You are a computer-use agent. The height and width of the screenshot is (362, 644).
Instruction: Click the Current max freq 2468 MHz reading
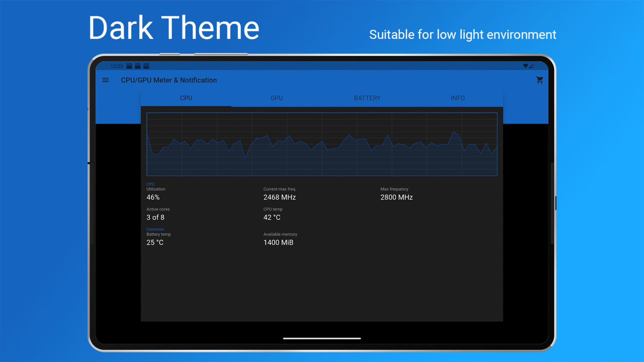click(x=280, y=197)
